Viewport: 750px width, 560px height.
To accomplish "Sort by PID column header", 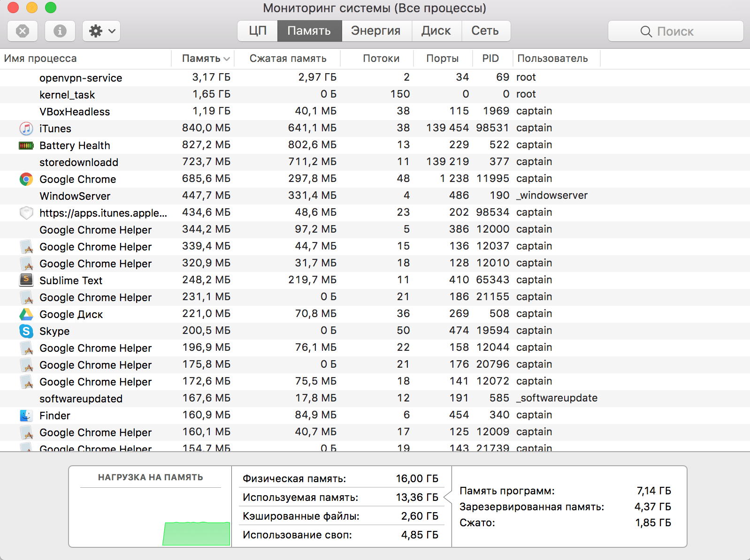I will 492,59.
